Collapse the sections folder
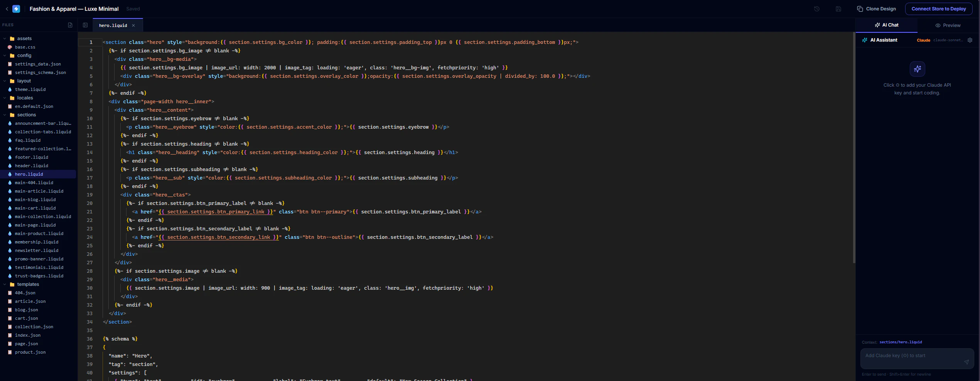The width and height of the screenshot is (980, 381). 5,115
